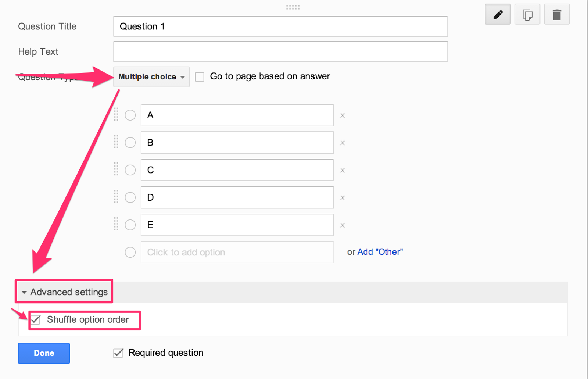Uncheck Shuffle option order checkbox
This screenshot has width=588, height=379.
(36, 320)
